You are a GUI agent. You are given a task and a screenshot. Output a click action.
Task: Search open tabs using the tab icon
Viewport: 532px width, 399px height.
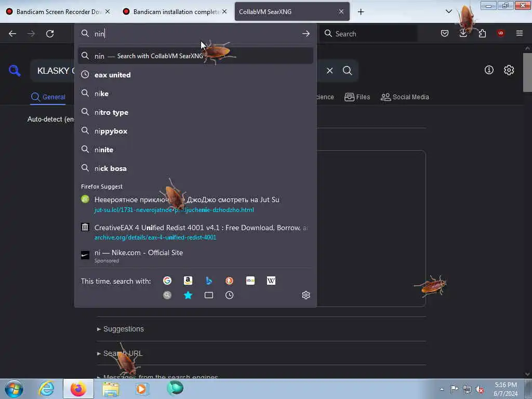point(209,295)
